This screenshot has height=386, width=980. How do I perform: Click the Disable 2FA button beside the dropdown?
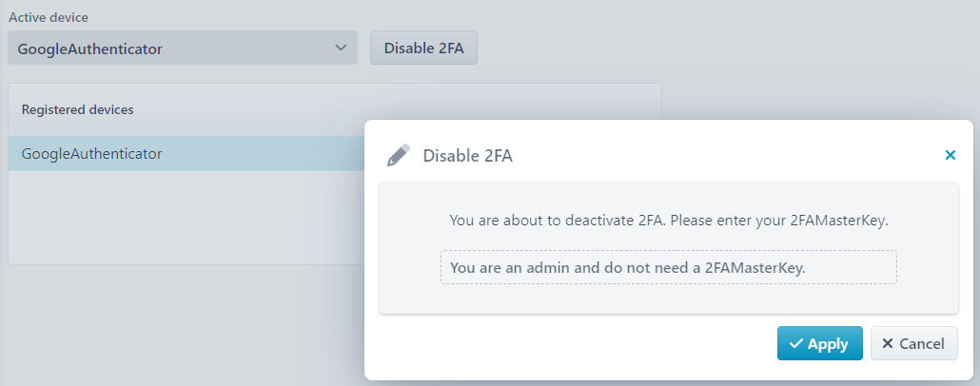(423, 48)
